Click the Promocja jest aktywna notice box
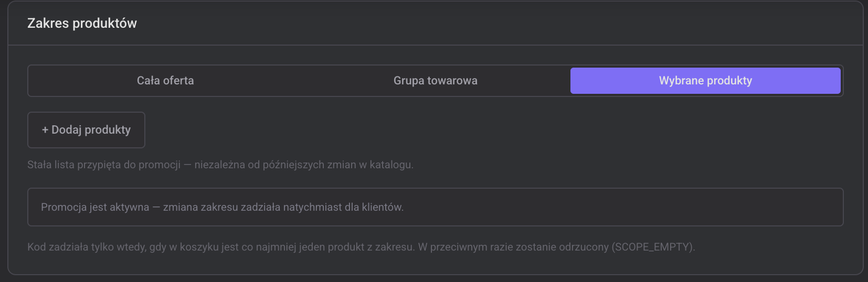The height and width of the screenshot is (282, 868). pos(435,207)
